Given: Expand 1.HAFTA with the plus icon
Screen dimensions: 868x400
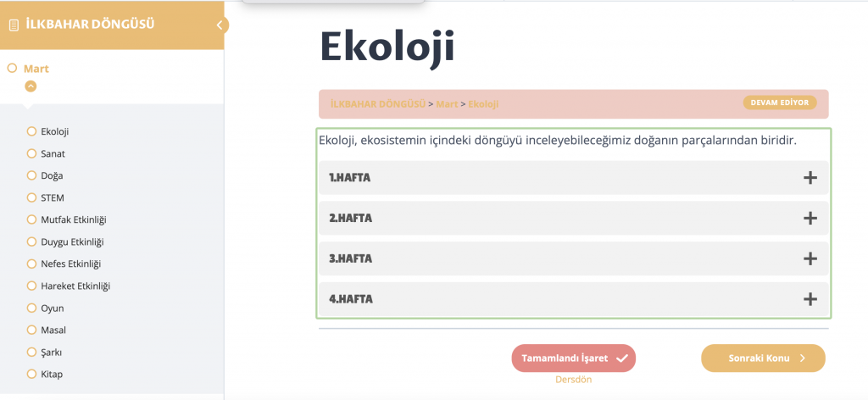Looking at the screenshot, I should coord(810,178).
